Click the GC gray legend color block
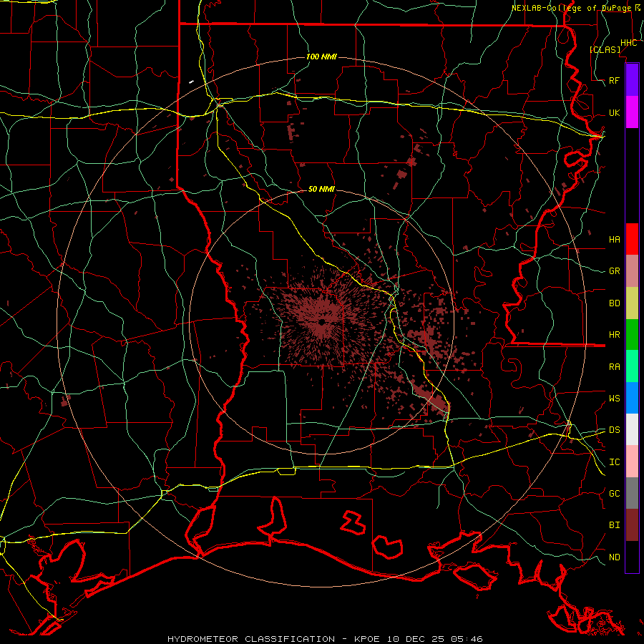Viewport: 644px width, 644px height. pos(632,493)
